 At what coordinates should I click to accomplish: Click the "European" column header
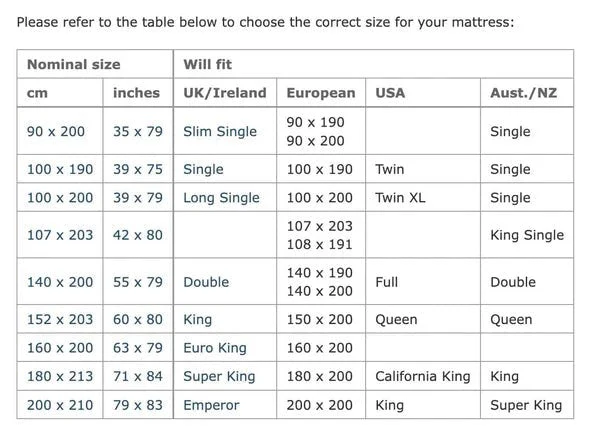coord(320,93)
